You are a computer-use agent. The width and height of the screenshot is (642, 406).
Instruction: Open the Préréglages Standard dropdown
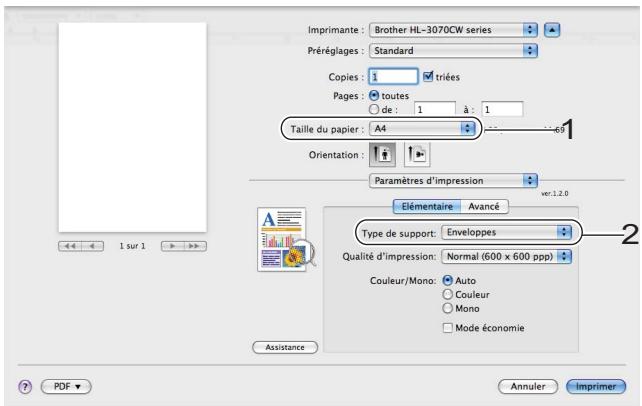[453, 51]
